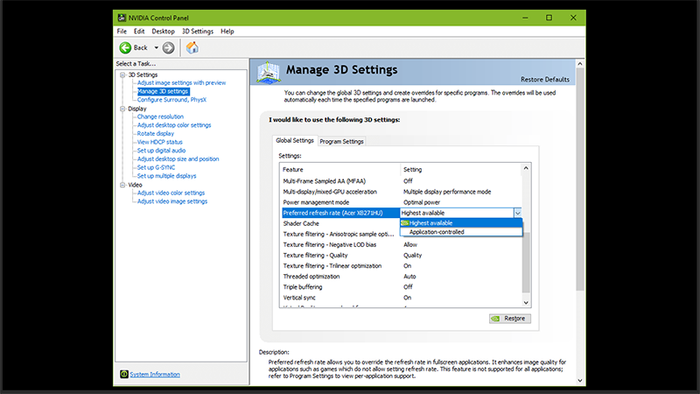Open the Home icon in toolbar
700x394 pixels.
[x=192, y=47]
